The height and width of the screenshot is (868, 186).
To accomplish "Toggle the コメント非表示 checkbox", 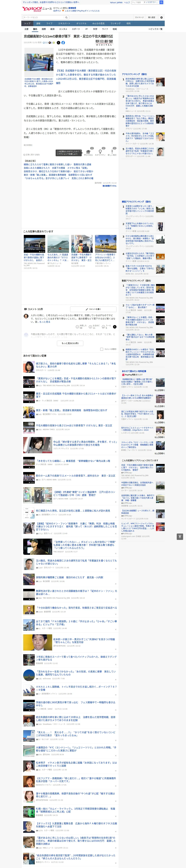I will pyautogui.click(x=102, y=349).
